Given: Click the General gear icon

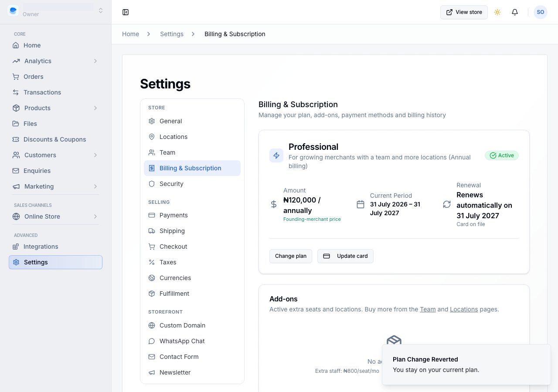Looking at the screenshot, I should (x=152, y=121).
